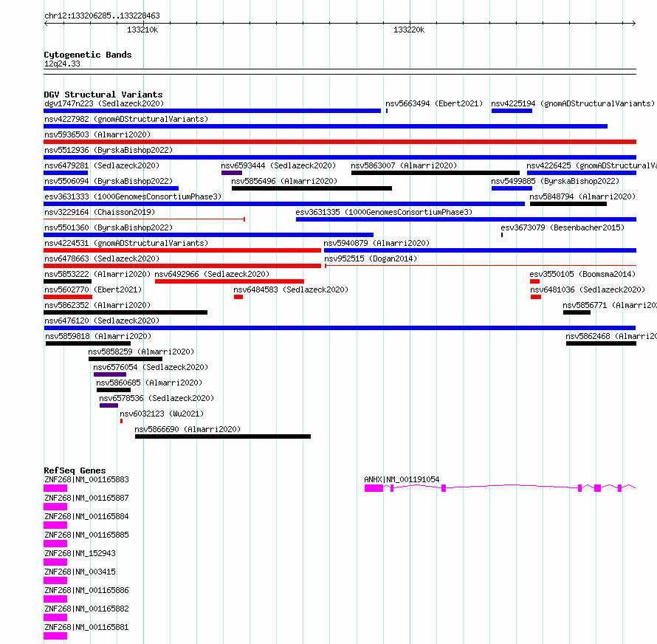Open nsv5602770 (Ebert2021) label
Screen dimensions: 657x644
(x=93, y=290)
